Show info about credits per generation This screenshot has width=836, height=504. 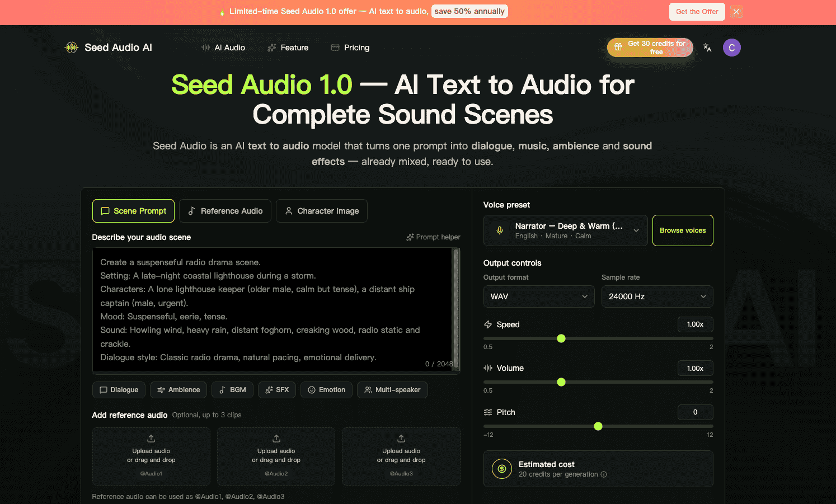click(x=604, y=474)
